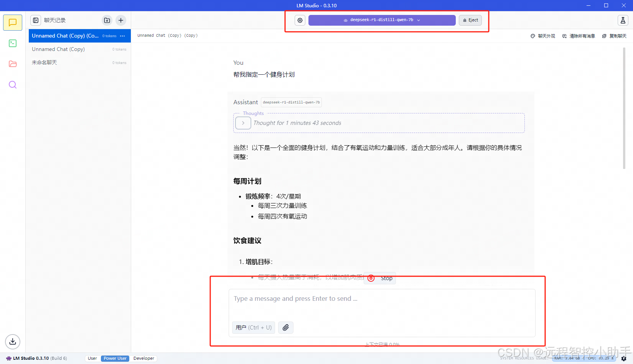This screenshot has width=633, height=364.
Task: Click the chat scrollbar thumb
Action: pyautogui.click(x=624, y=108)
